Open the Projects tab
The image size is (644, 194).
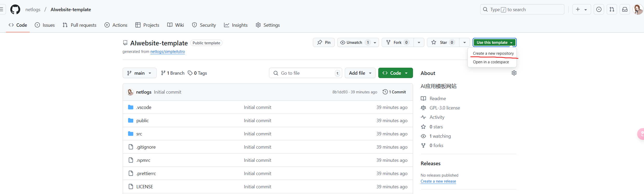coord(147,25)
